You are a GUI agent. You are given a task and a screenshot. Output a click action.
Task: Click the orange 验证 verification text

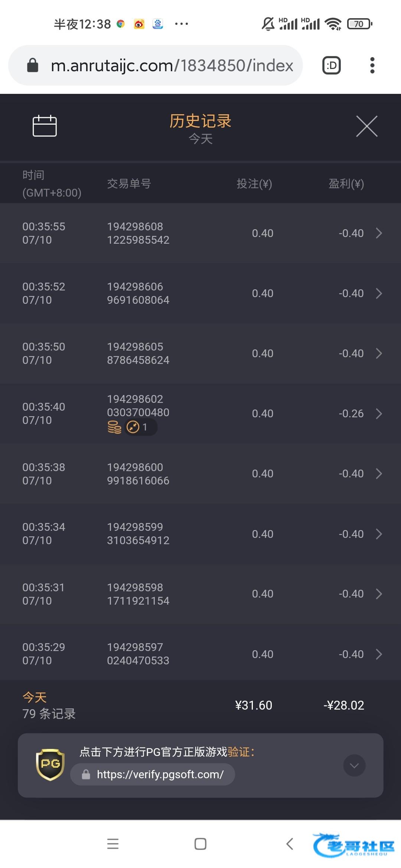[x=238, y=752]
